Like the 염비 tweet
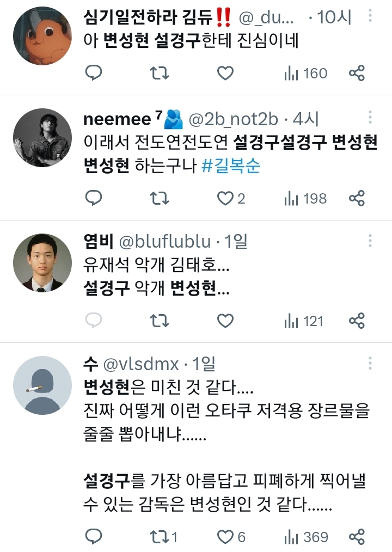The width and height of the screenshot is (392, 552). coord(225,321)
